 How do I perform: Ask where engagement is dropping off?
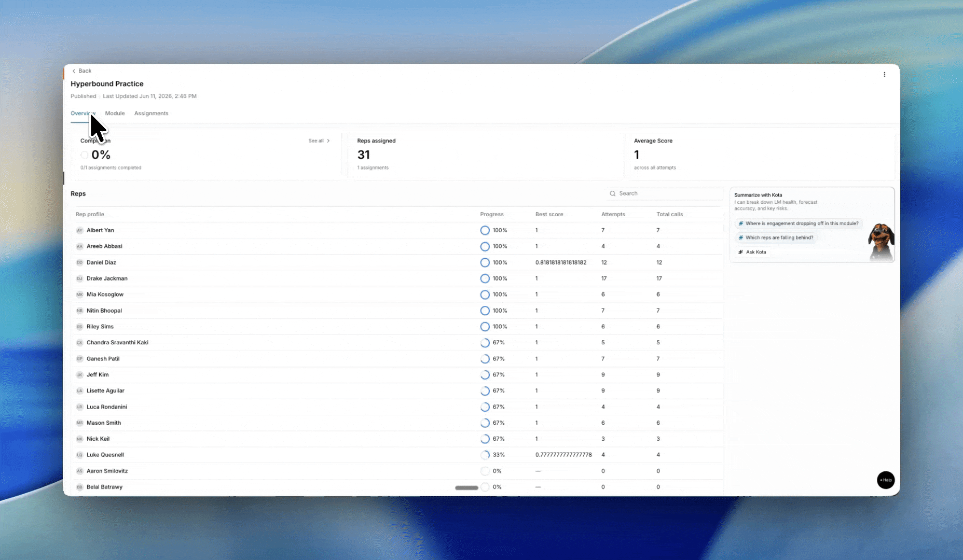799,223
